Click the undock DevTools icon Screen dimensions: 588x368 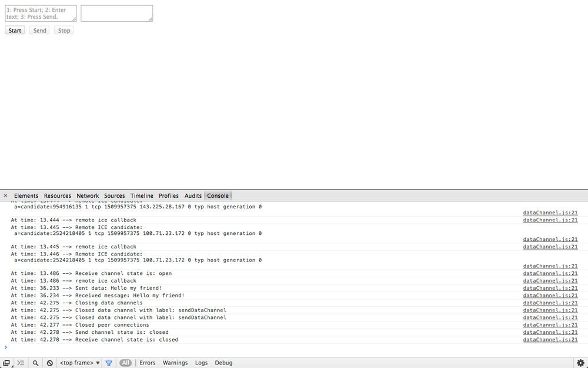(6, 363)
